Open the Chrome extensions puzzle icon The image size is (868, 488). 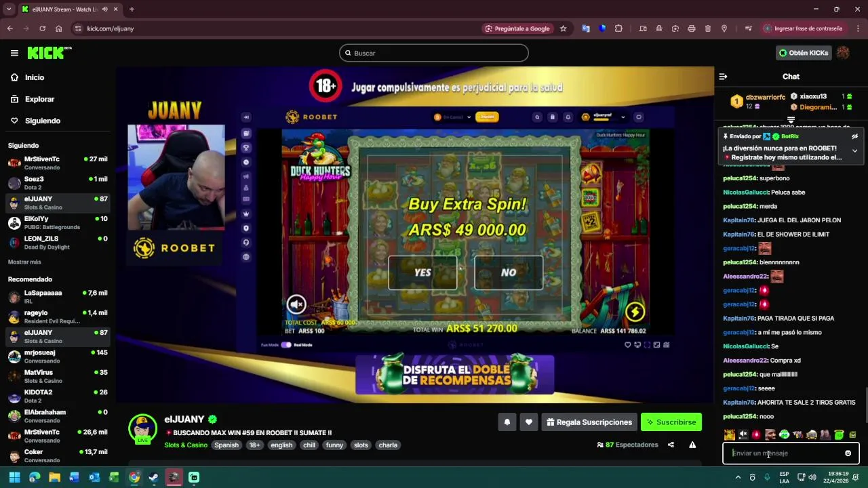coord(618,28)
